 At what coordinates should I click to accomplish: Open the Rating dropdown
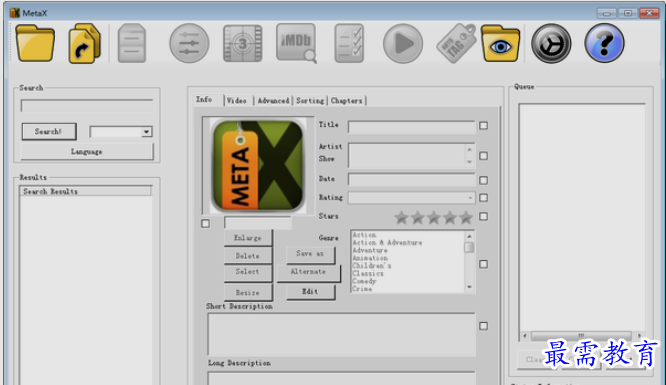tap(470, 198)
